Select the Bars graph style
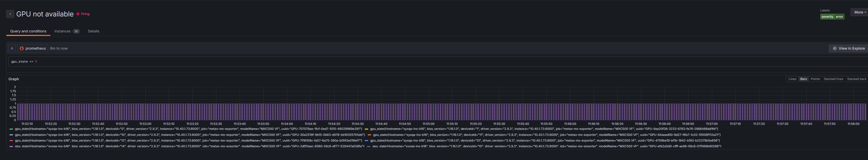Screen dimensions: 868x160 pyautogui.click(x=803, y=79)
